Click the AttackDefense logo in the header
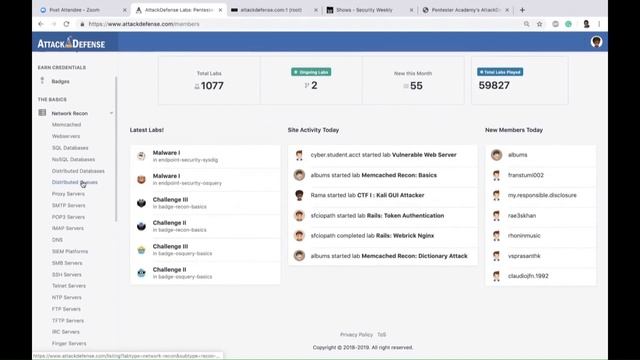This screenshot has width=640, height=360. click(x=71, y=43)
